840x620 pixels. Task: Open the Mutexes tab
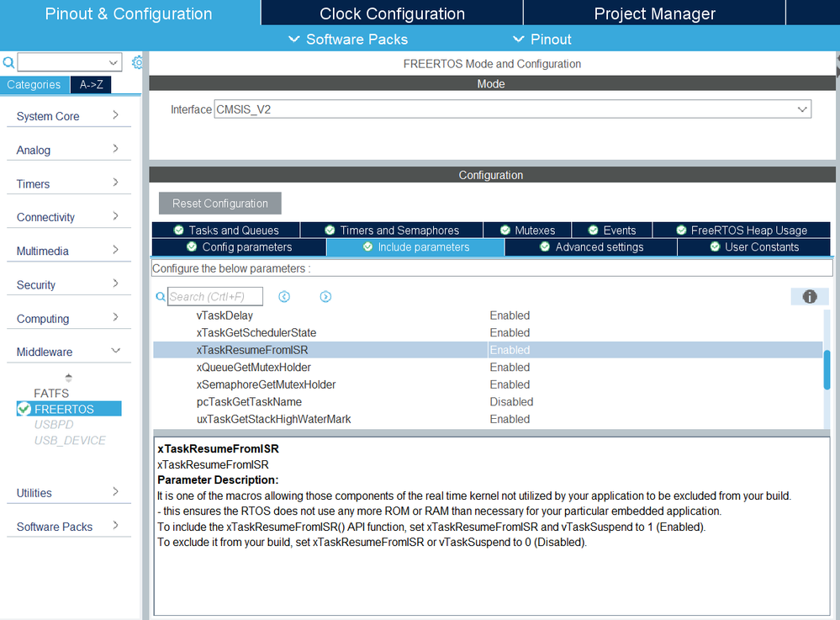(527, 230)
